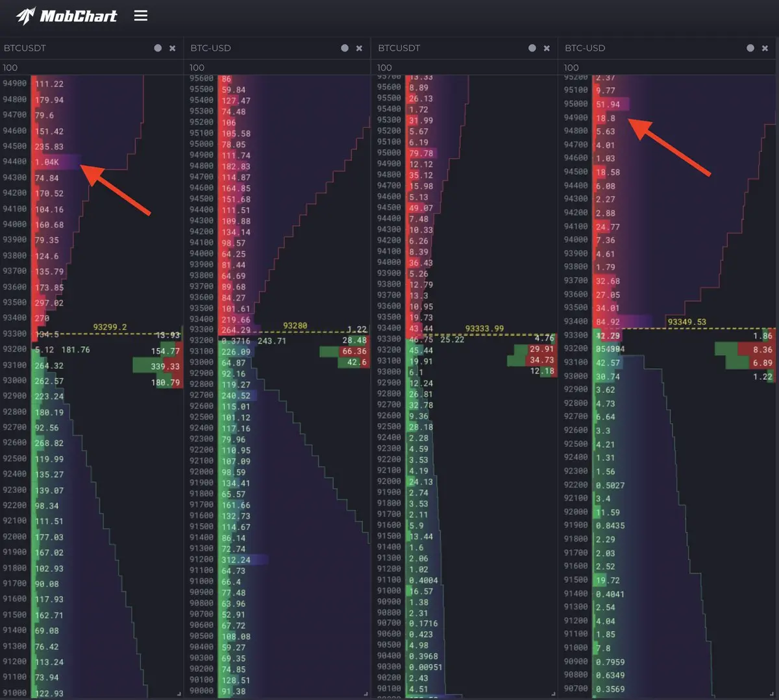Close the BTC-USD panel priced at 93280
The width and height of the screenshot is (779, 700).
(359, 48)
